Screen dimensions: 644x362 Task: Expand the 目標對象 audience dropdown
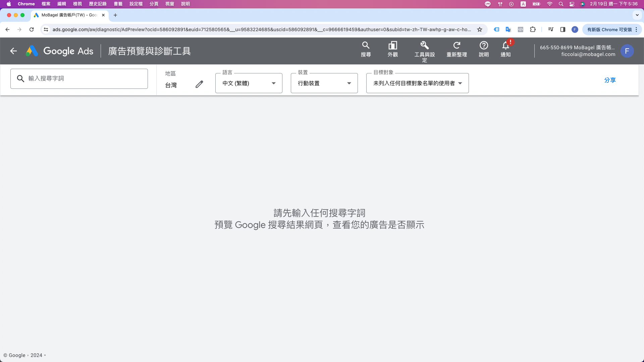pos(418,83)
